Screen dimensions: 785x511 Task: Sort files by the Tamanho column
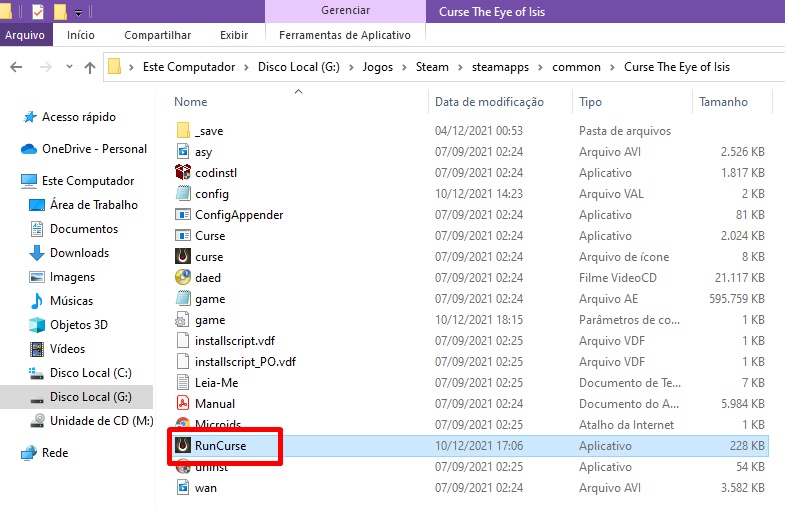pos(723,102)
